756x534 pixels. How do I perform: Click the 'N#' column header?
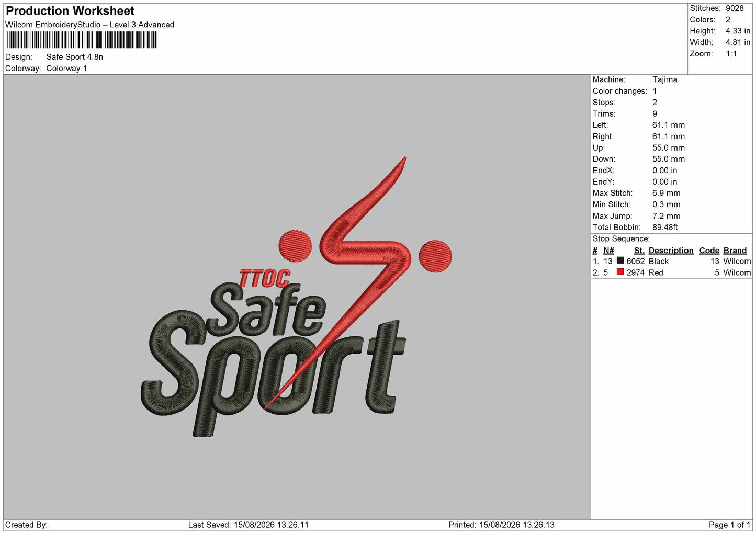coord(608,251)
